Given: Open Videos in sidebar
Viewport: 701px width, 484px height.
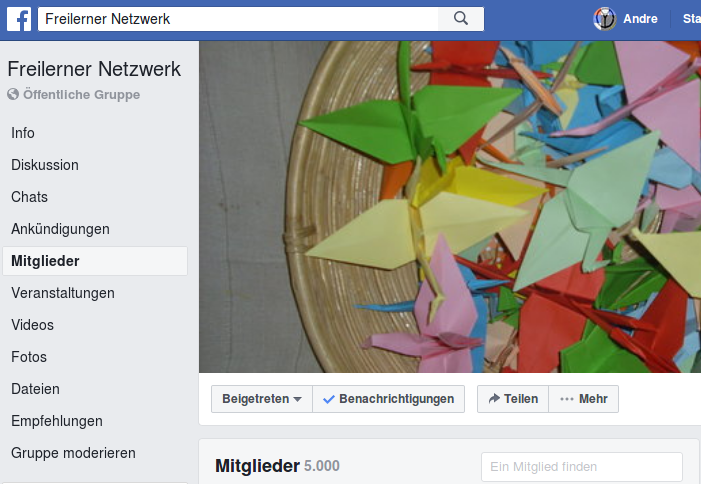Looking at the screenshot, I should coord(33,325).
